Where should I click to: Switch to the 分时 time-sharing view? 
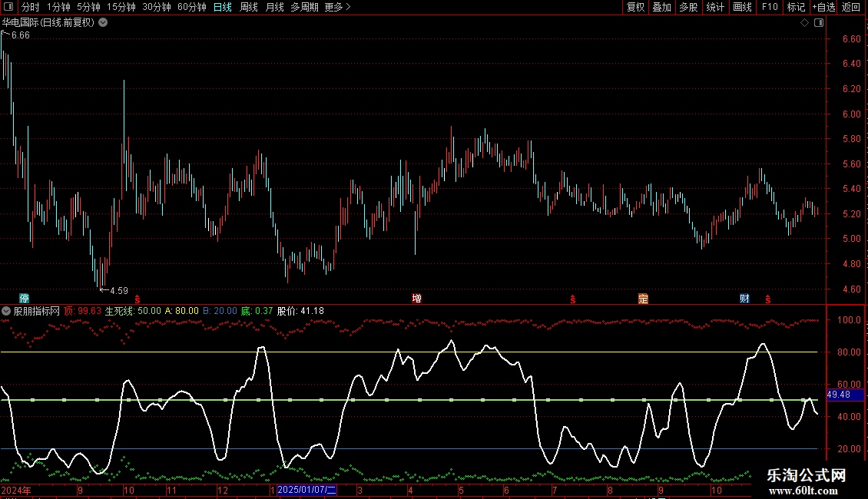(30, 7)
